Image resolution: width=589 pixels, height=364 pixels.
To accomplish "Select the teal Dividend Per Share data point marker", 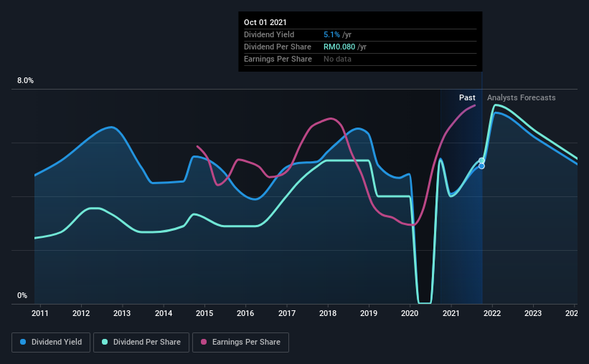I will [x=481, y=161].
